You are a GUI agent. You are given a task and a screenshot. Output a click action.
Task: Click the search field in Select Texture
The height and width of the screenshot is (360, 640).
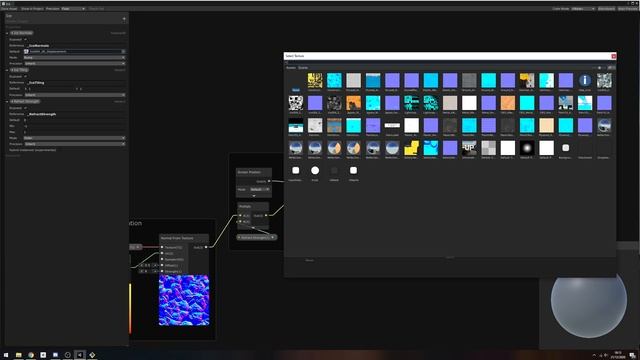pos(449,62)
